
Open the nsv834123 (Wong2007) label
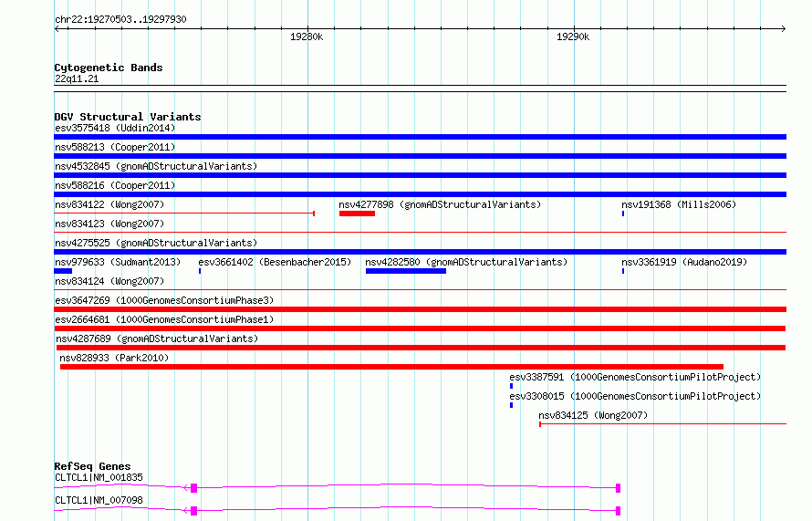point(109,224)
